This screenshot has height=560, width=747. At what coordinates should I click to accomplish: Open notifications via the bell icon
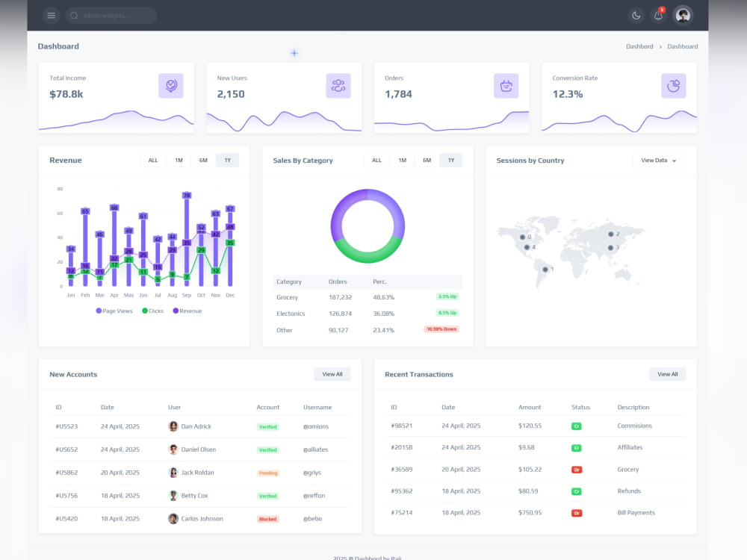click(658, 16)
